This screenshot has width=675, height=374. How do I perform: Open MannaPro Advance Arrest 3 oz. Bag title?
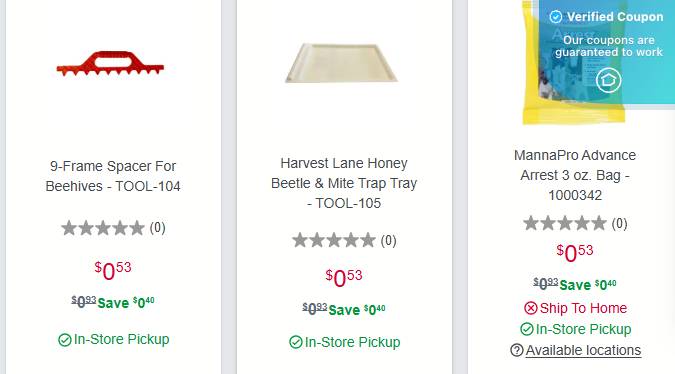(x=575, y=175)
